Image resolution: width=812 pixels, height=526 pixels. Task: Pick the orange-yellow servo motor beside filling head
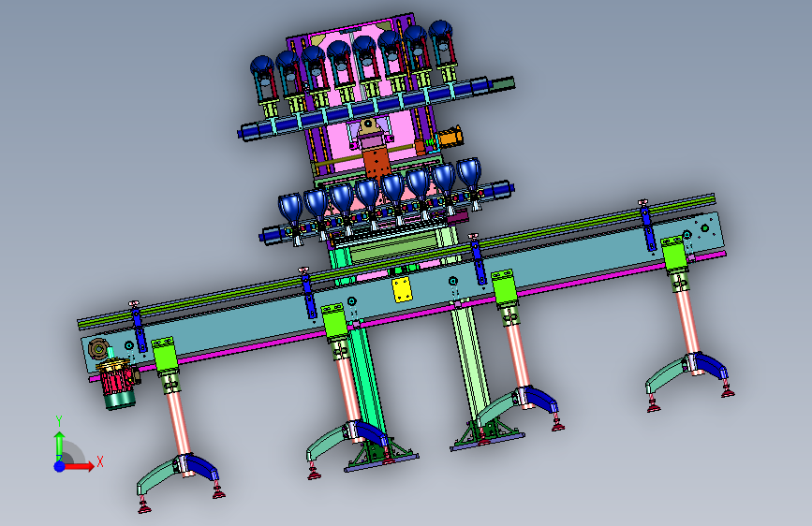click(x=450, y=138)
